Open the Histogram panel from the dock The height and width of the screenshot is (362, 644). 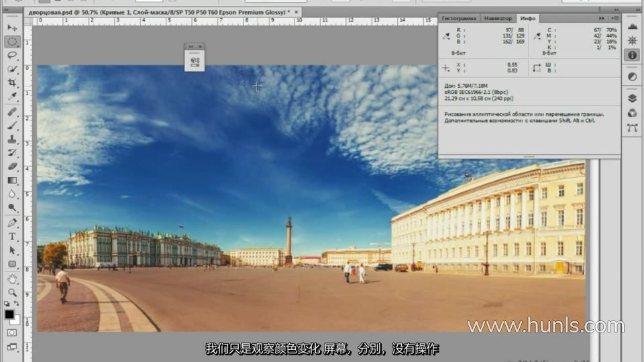(632, 27)
